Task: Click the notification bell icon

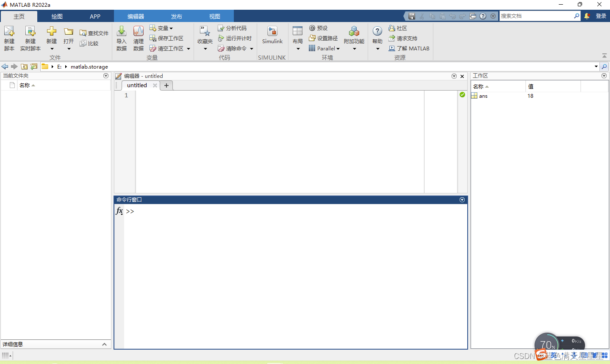Action: coord(587,16)
